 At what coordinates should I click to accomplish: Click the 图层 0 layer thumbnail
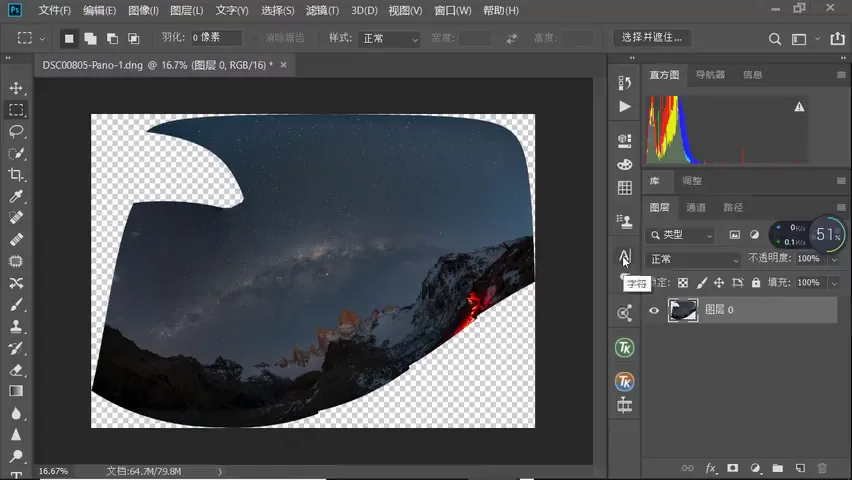tap(682, 310)
